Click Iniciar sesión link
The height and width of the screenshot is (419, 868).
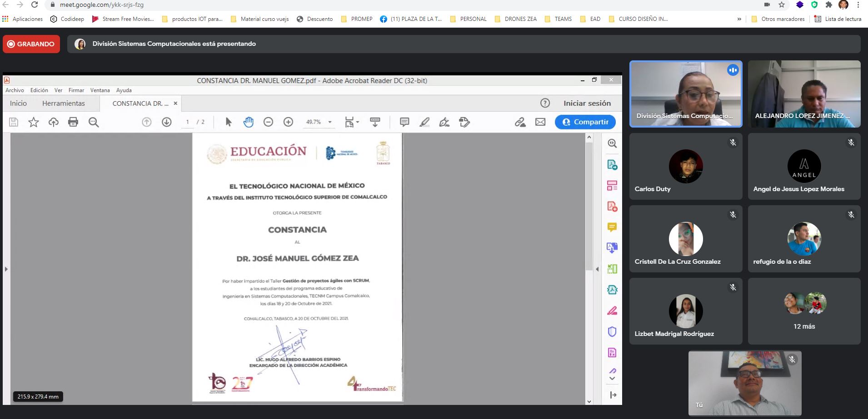587,104
